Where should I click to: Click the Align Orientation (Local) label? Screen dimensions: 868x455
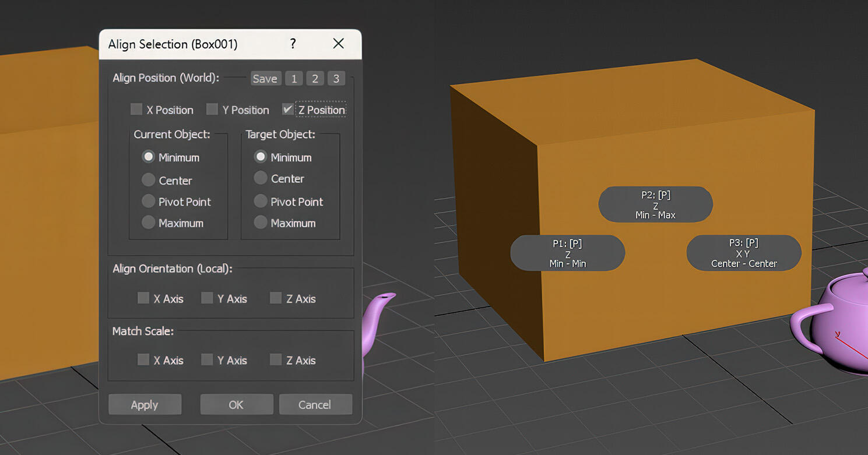click(x=173, y=269)
